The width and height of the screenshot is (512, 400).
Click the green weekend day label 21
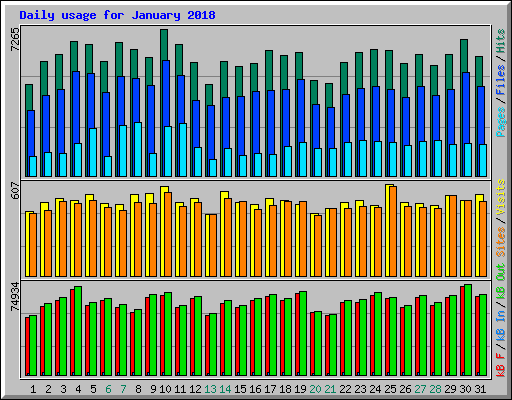click(330, 389)
